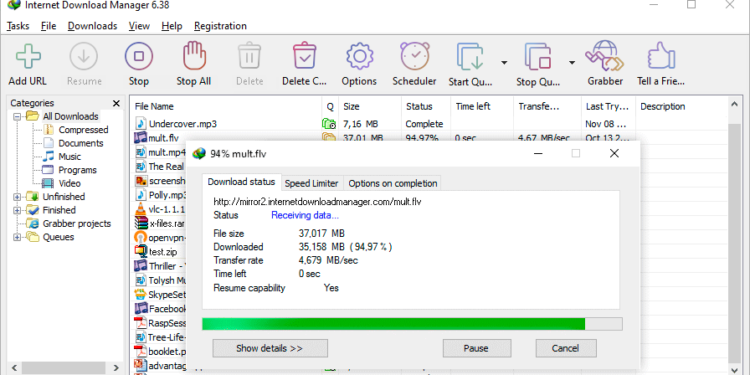This screenshot has width=750, height=375.
Task: Switch to the Options on completion tab
Action: [393, 183]
